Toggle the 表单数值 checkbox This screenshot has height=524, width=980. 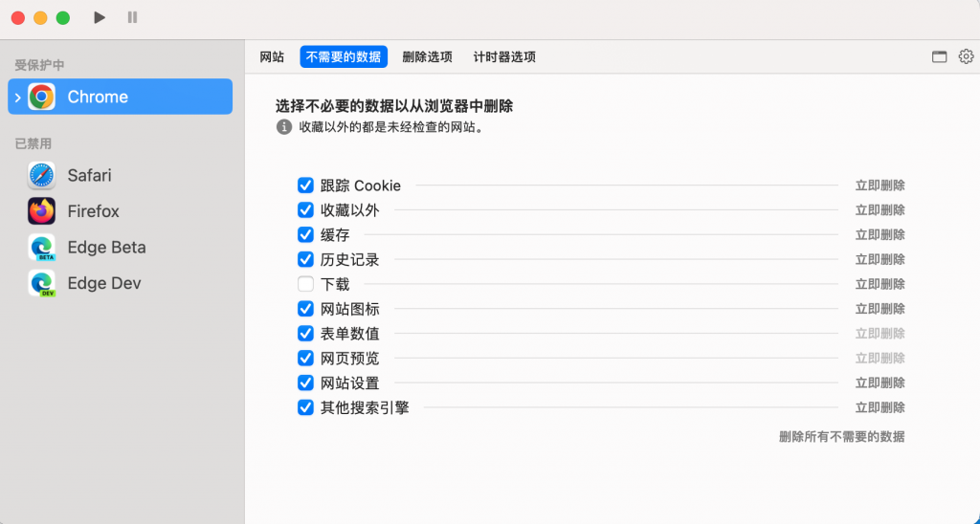(x=305, y=334)
